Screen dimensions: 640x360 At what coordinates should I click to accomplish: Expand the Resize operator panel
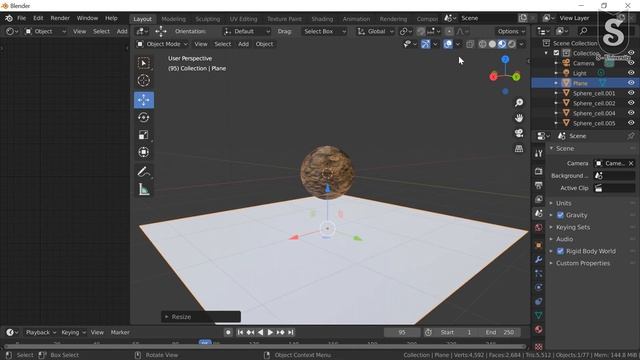coord(201,317)
